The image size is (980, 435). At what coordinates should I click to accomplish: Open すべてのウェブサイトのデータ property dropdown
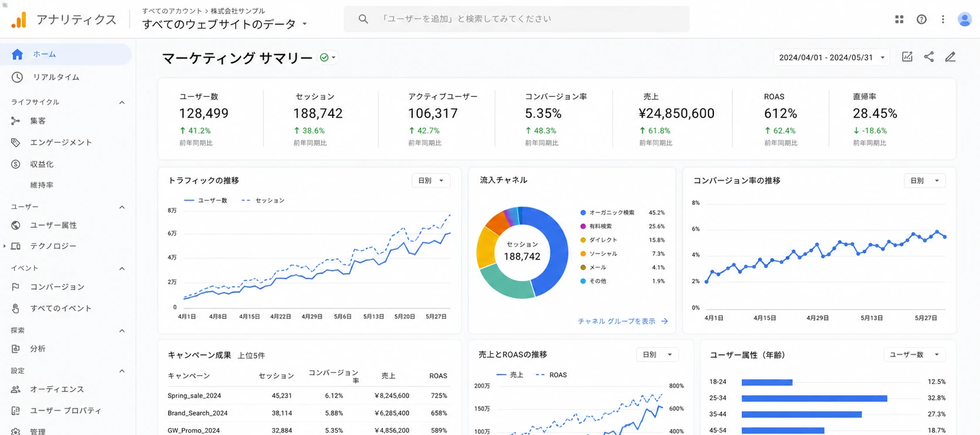[x=224, y=25]
